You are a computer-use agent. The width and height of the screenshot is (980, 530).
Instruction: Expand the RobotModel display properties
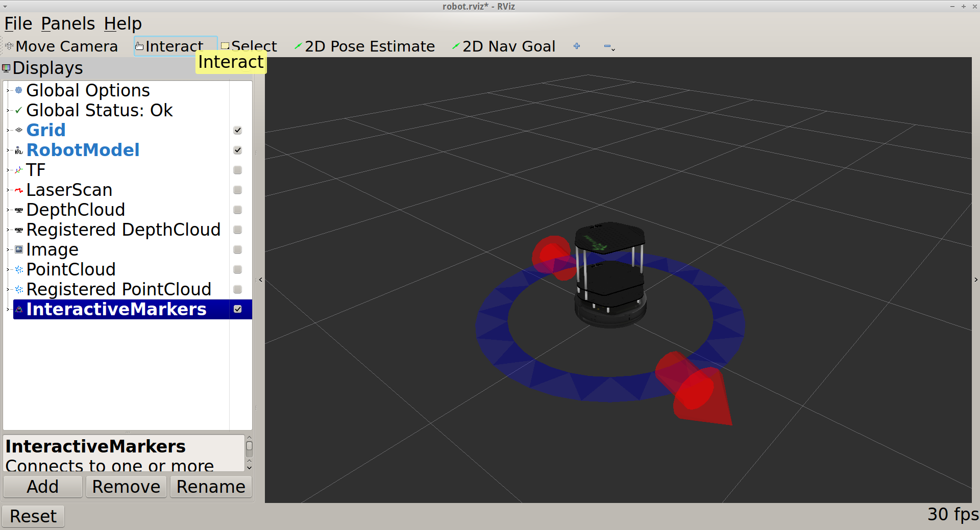[8, 150]
